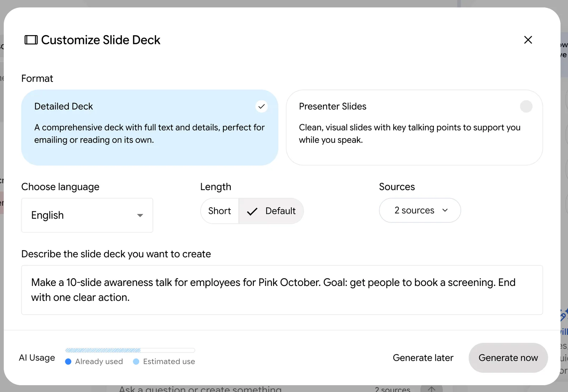
Task: Click the 'Already used' legend text
Action: point(99,361)
